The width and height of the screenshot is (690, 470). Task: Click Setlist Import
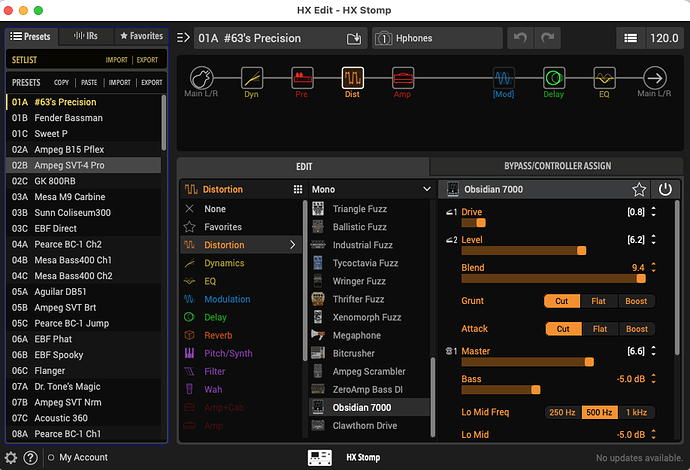click(116, 60)
